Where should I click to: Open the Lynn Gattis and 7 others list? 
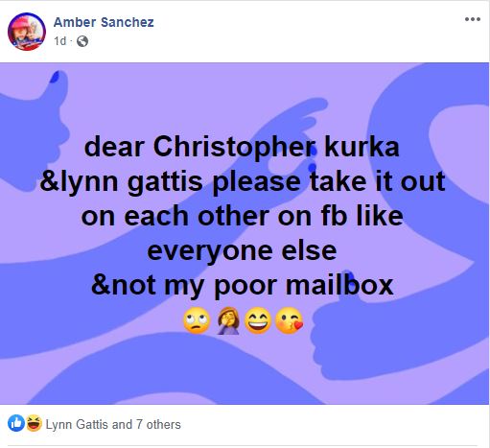coord(113,425)
